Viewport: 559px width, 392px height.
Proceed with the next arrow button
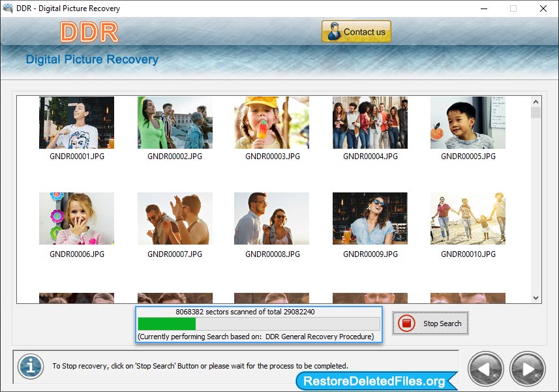pos(527,369)
